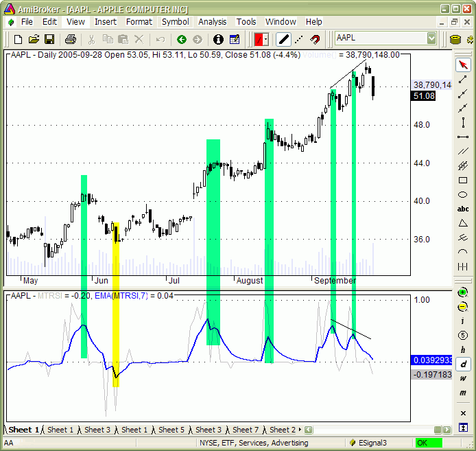Select the arc drawing tool
This screenshot has width=476, height=451.
(463, 252)
